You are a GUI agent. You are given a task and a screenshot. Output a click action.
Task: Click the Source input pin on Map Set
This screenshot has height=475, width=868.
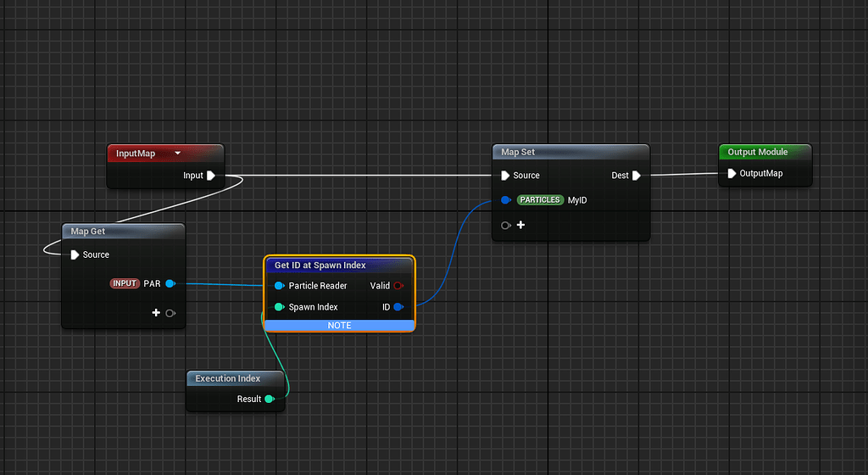tap(505, 176)
